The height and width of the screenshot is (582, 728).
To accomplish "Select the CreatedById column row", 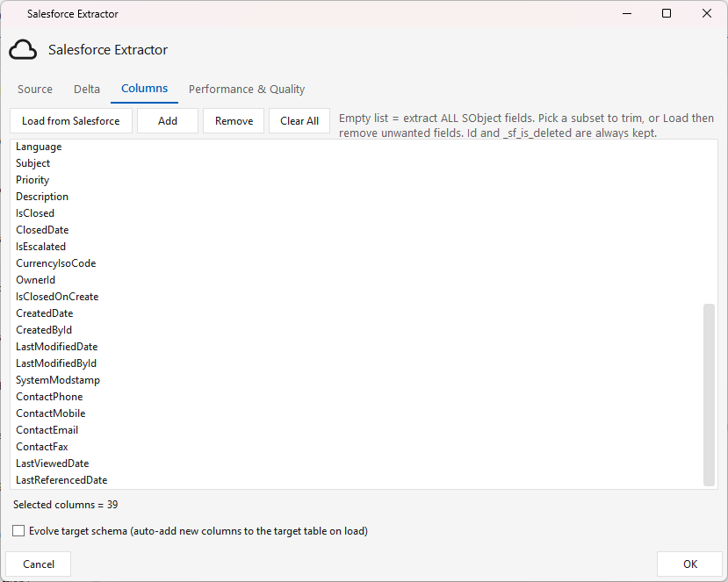I will tap(357, 330).
